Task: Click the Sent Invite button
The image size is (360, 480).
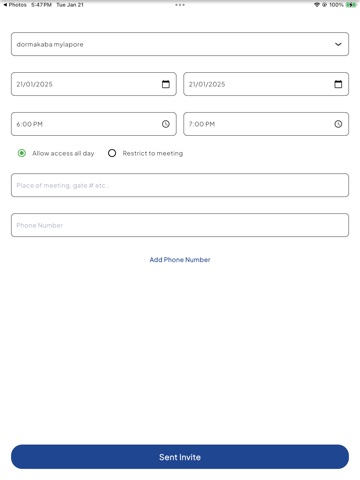Action: coord(180,457)
